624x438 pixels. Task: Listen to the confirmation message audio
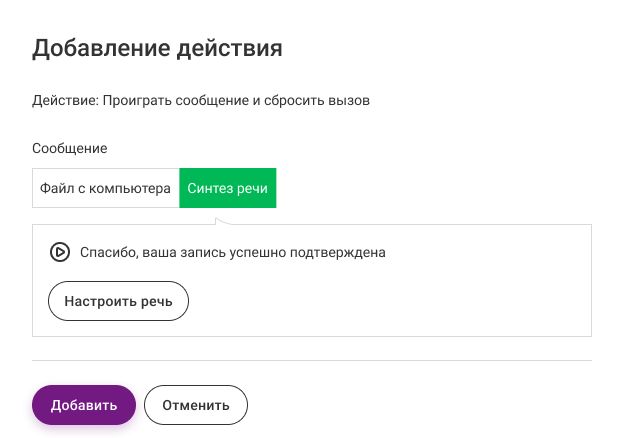[60, 252]
